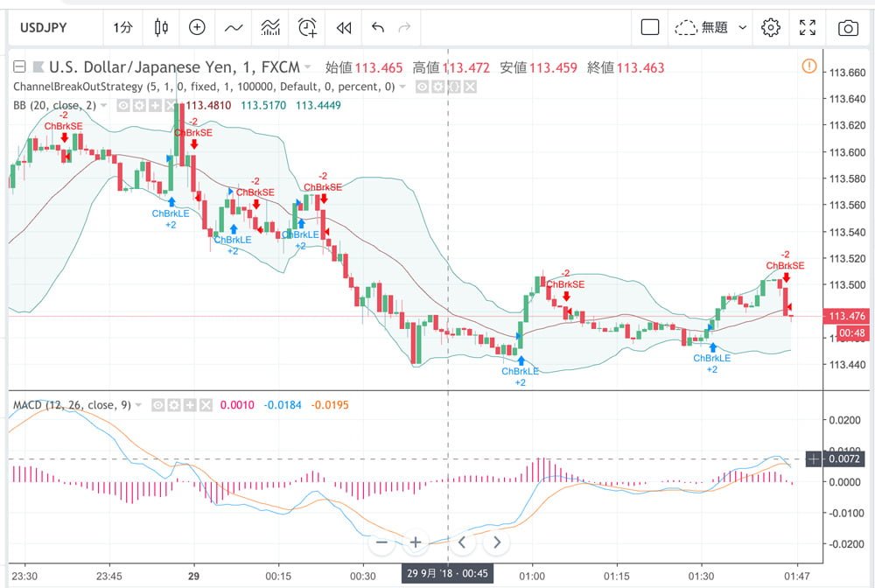Zoom in the chart with plus button
Image resolution: width=875 pixels, height=588 pixels.
tap(416, 542)
